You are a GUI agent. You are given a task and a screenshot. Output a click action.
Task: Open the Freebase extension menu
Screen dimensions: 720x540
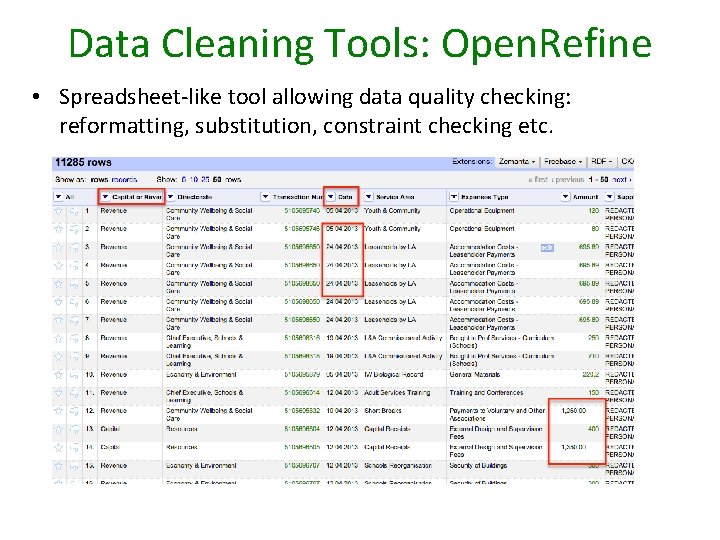click(x=563, y=162)
